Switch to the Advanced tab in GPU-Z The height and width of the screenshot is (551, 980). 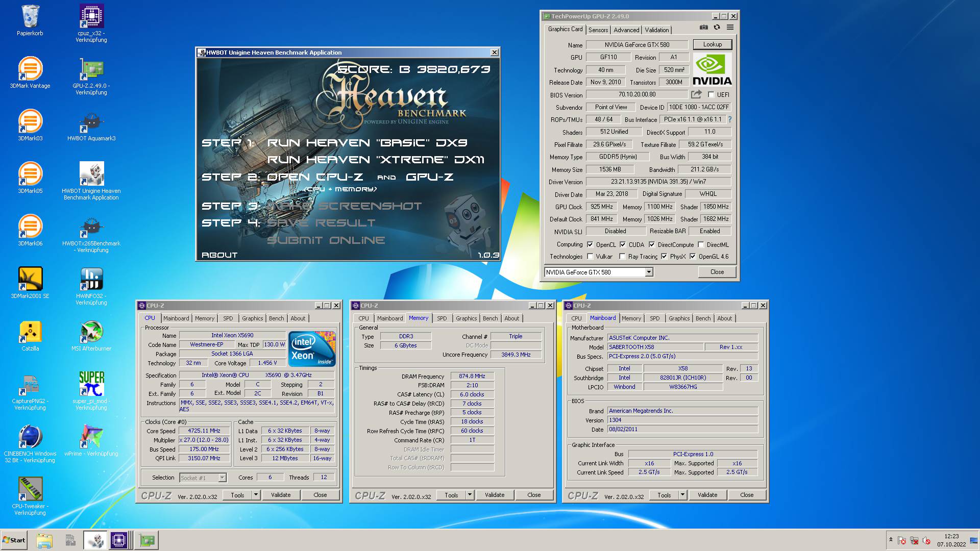pyautogui.click(x=626, y=30)
